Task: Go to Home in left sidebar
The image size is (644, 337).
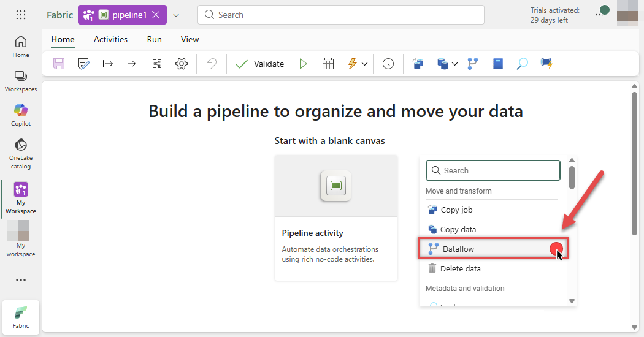Action: [x=21, y=47]
